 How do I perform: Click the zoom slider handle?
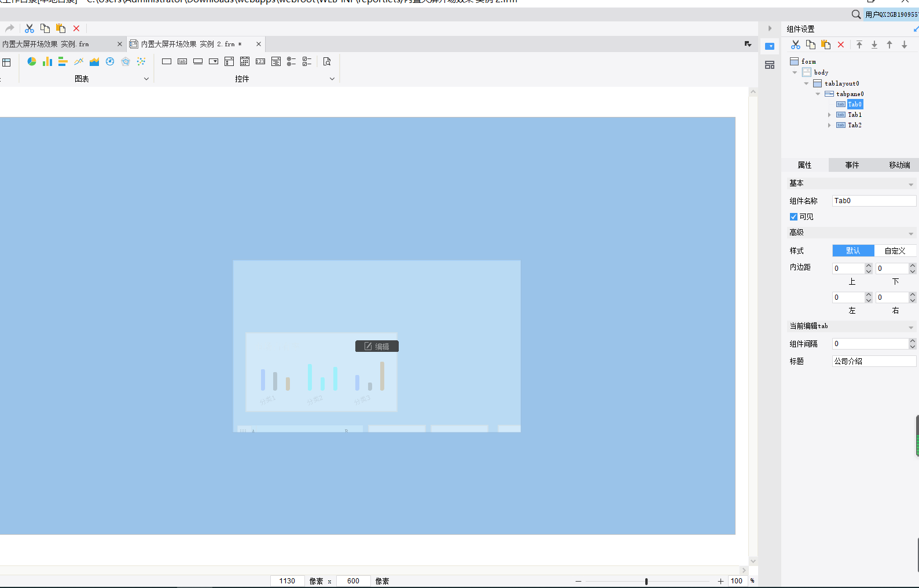(x=646, y=581)
